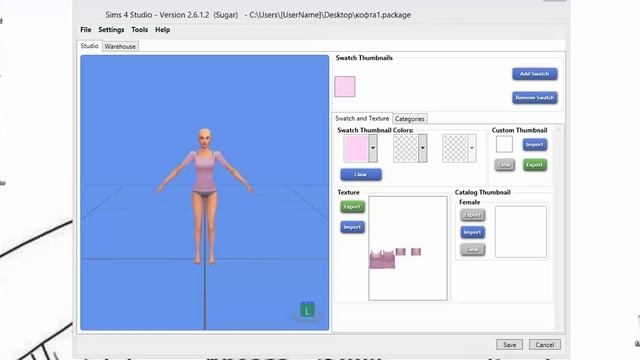Click the Add Swatch button

click(535, 74)
